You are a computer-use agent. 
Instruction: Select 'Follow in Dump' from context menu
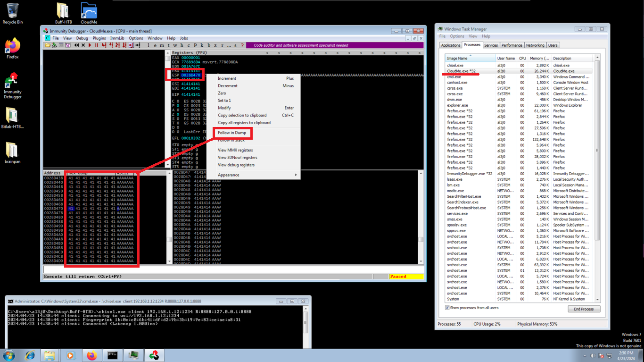(232, 133)
